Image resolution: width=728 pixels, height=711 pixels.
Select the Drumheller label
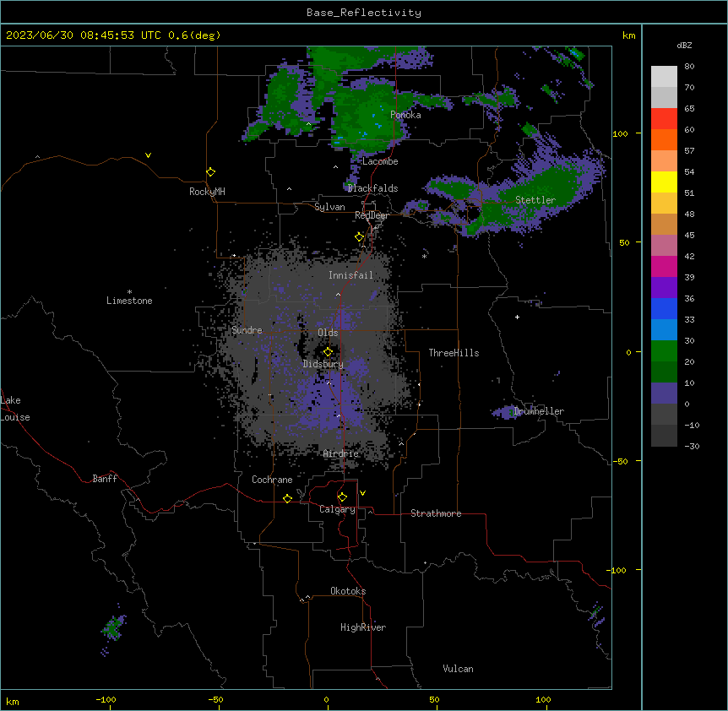tap(539, 411)
